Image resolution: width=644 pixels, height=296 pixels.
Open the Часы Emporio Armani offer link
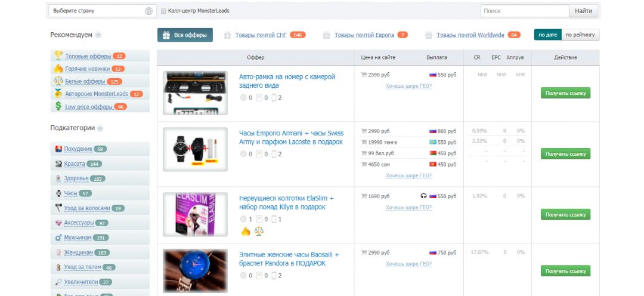[291, 137]
